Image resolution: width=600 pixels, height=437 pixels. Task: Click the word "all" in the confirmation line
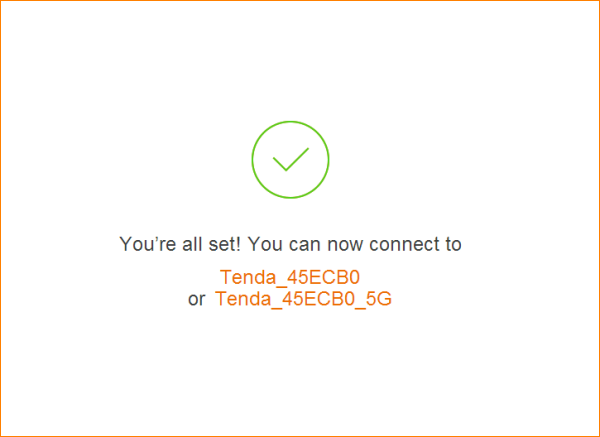[192, 244]
